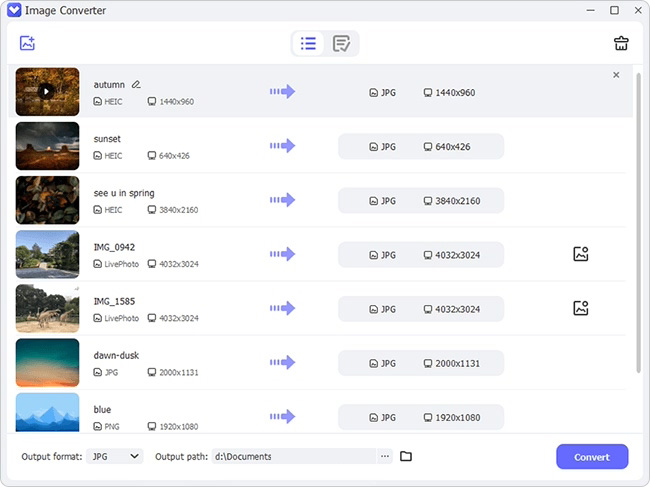Click the add image icon
The width and height of the screenshot is (650, 487).
click(27, 43)
